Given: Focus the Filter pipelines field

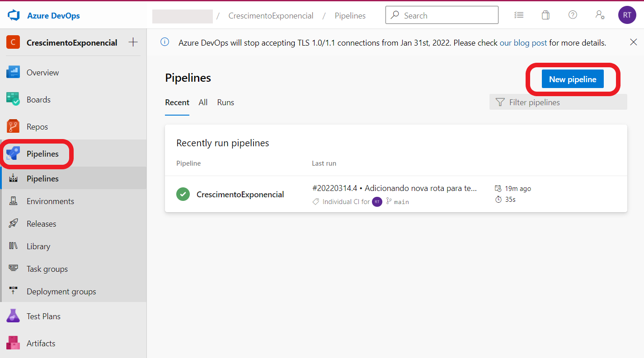Looking at the screenshot, I should pos(558,102).
